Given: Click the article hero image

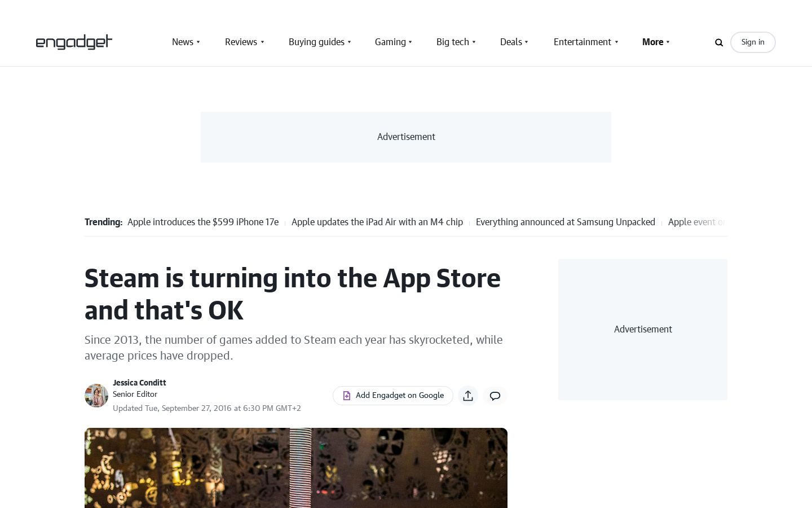Looking at the screenshot, I should pyautogui.click(x=296, y=468).
